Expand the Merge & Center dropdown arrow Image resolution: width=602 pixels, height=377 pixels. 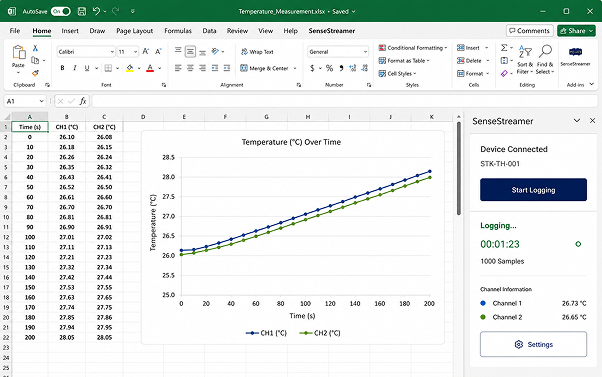[295, 68]
